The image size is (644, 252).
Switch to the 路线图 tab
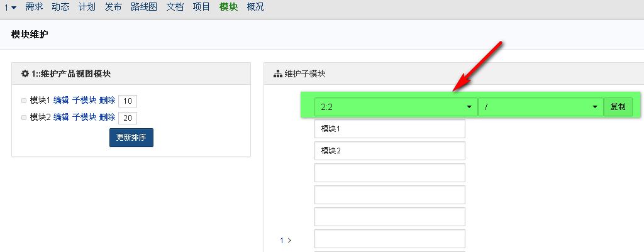(144, 8)
